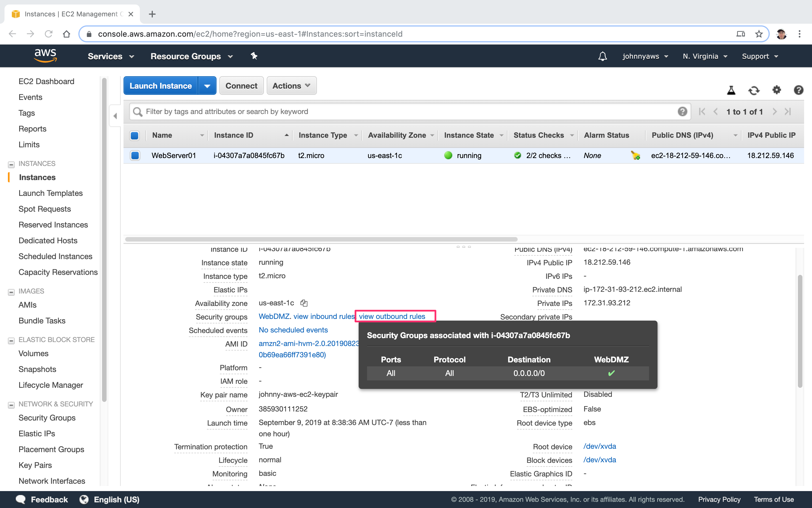Click the Block devices /dev/xvda link
The height and width of the screenshot is (508, 812).
(x=600, y=460)
